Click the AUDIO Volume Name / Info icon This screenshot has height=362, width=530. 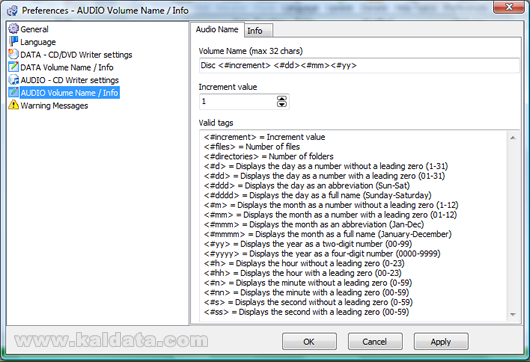tap(14, 92)
